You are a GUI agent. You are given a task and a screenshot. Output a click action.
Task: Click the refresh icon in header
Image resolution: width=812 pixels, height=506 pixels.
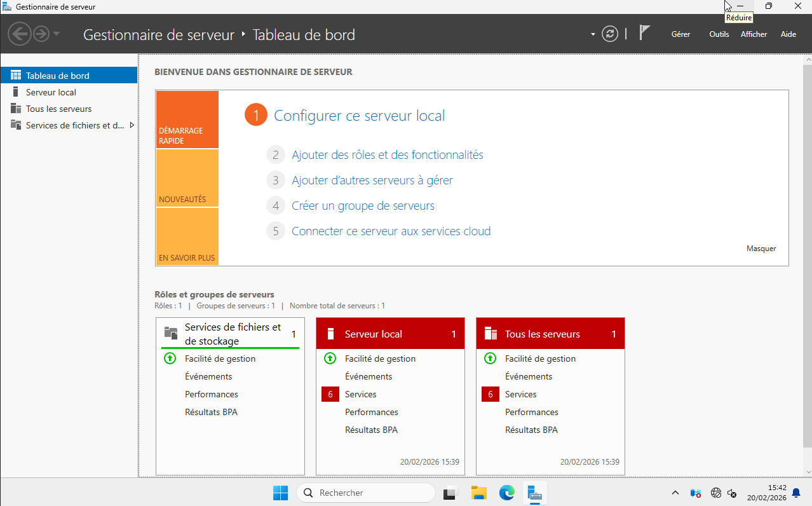(x=610, y=34)
